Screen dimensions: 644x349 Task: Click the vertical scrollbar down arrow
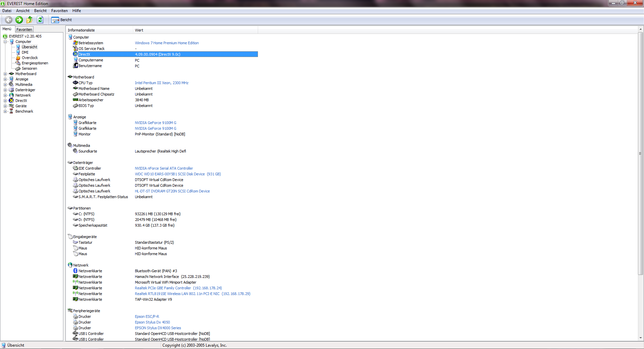(x=641, y=338)
